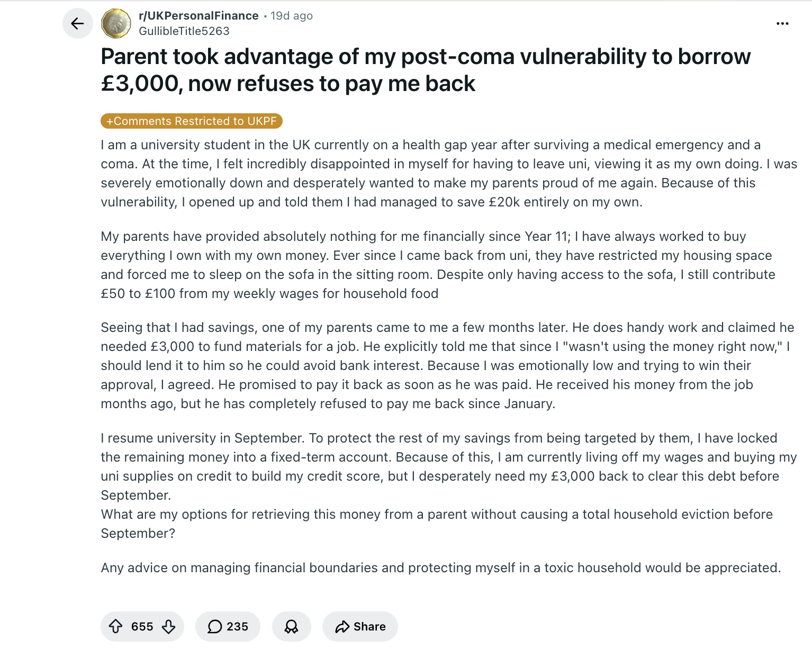The width and height of the screenshot is (812, 649).
Task: Click the 19d ago timestamp
Action: coord(292,16)
